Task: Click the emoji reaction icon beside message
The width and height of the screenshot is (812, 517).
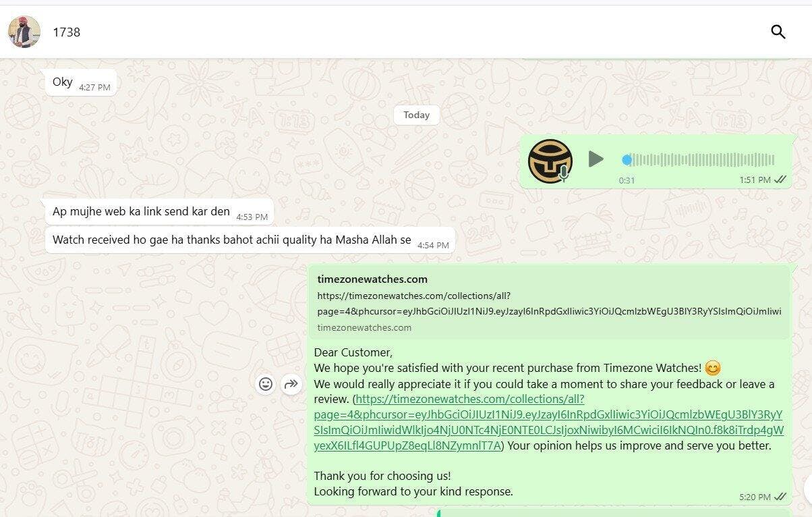Action: 266,384
